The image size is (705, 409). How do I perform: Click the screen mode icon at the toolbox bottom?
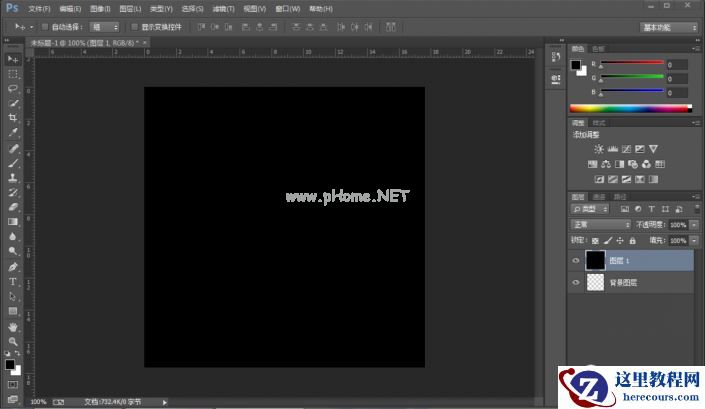click(13, 399)
